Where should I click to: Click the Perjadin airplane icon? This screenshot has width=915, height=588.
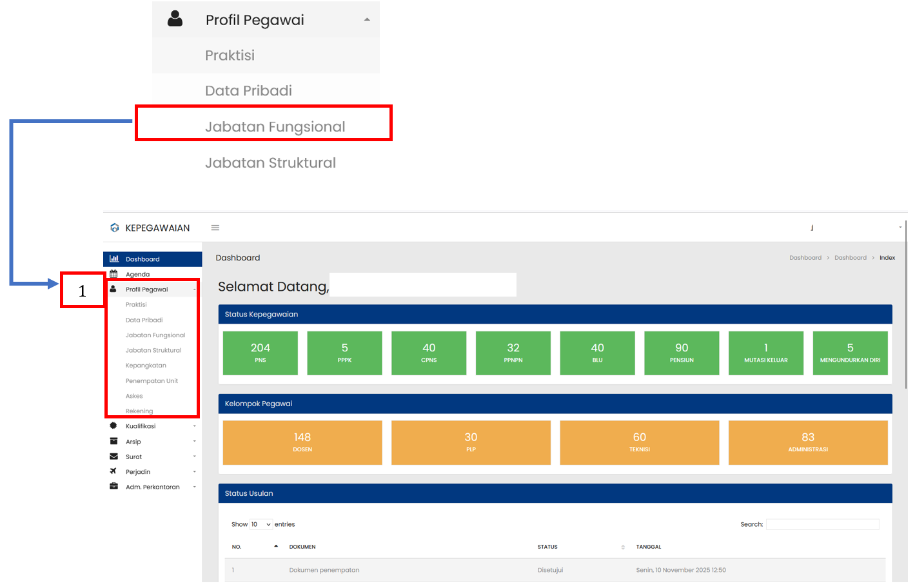[113, 471]
